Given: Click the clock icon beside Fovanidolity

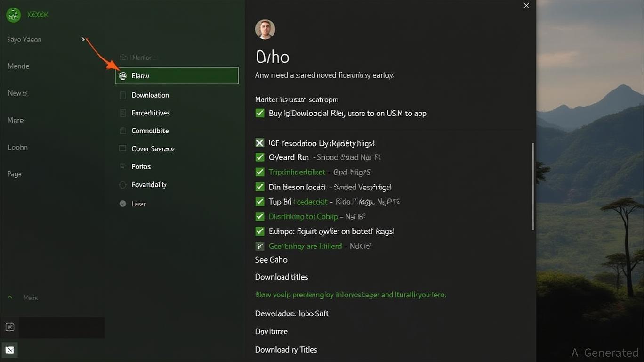Looking at the screenshot, I should pyautogui.click(x=123, y=185).
